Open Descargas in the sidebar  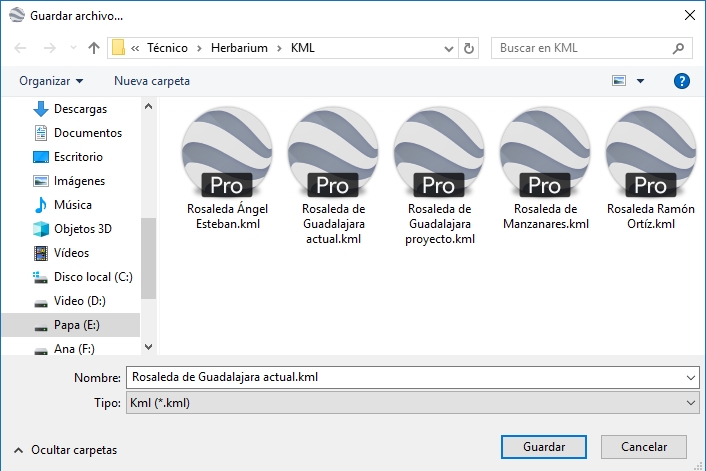tap(80, 109)
